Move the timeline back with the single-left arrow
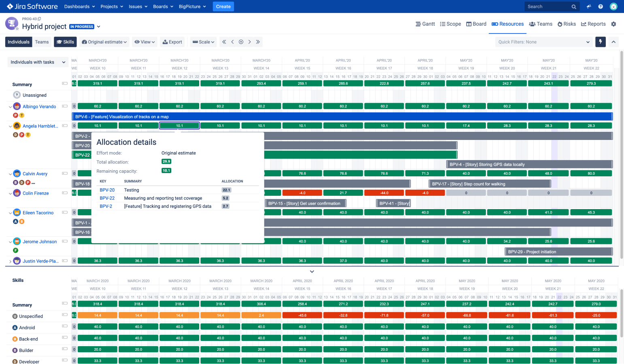The height and width of the screenshot is (364, 624). click(x=232, y=42)
